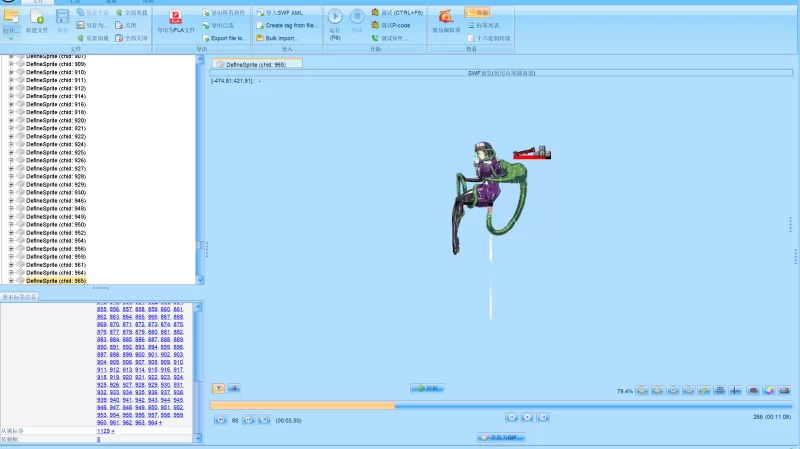Image resolution: width=800 pixels, height=449 pixels.
Task: Expand DefineSprite (chid: 909) node
Action: (x=11, y=64)
